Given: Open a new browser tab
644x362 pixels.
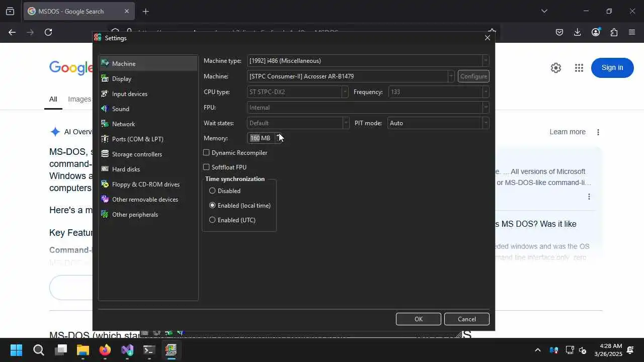Looking at the screenshot, I should coord(145,11).
